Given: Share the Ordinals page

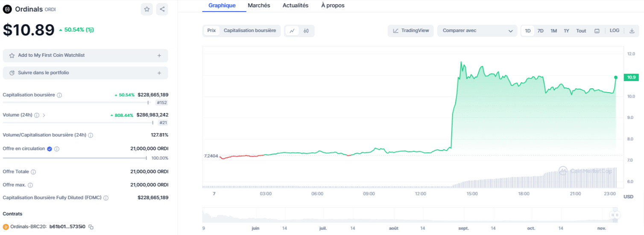Looking at the screenshot, I should point(162,9).
